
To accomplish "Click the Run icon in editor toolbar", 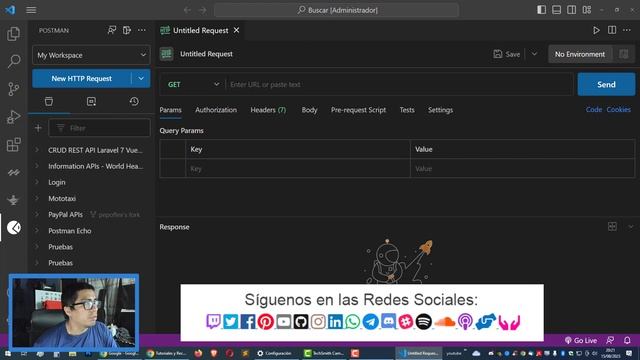I will pos(596,30).
